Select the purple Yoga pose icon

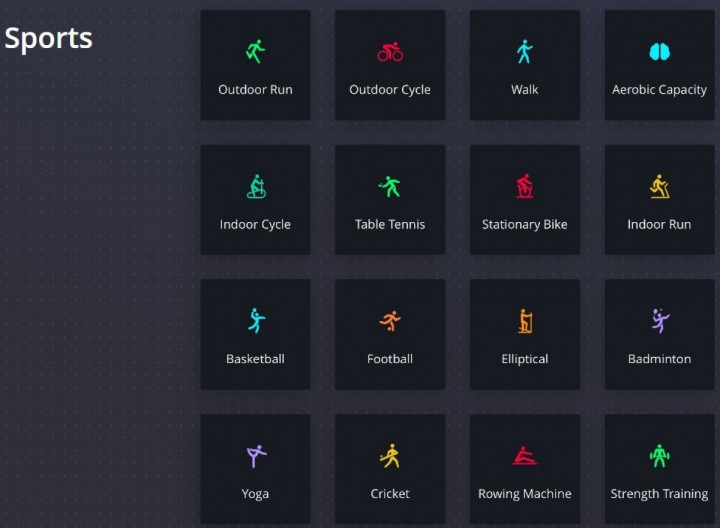tap(255, 456)
